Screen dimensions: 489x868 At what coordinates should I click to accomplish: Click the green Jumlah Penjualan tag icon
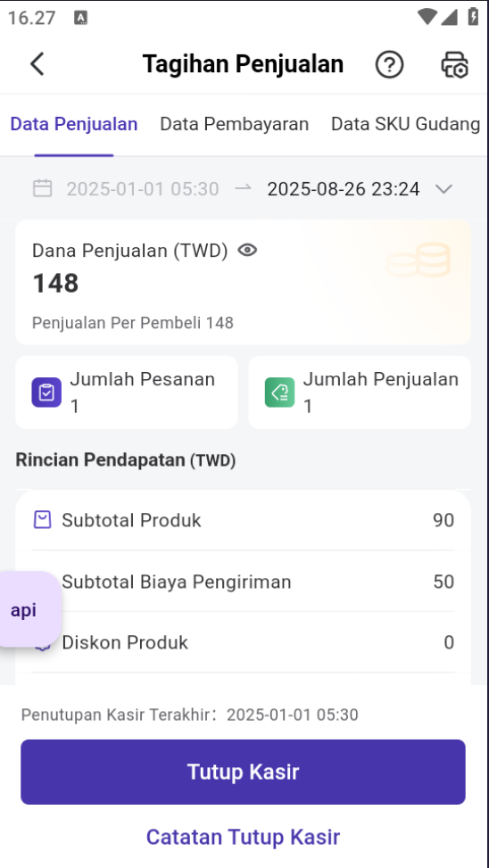coord(279,393)
